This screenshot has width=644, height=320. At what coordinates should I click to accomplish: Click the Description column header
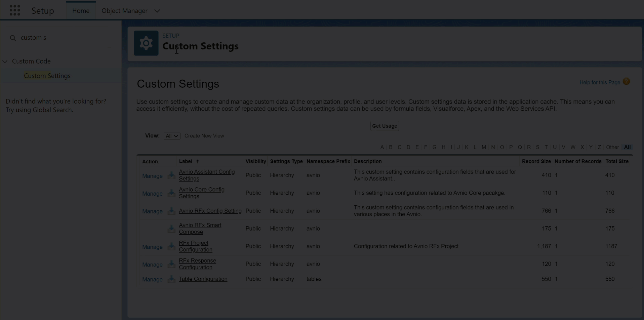[368, 161]
